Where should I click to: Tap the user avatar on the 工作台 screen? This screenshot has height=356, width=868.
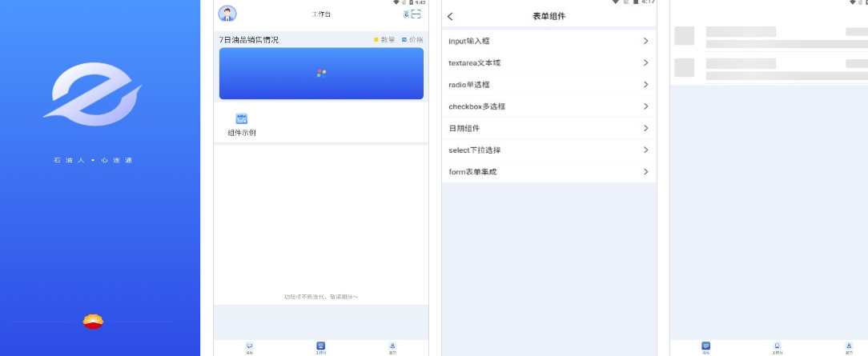227,14
